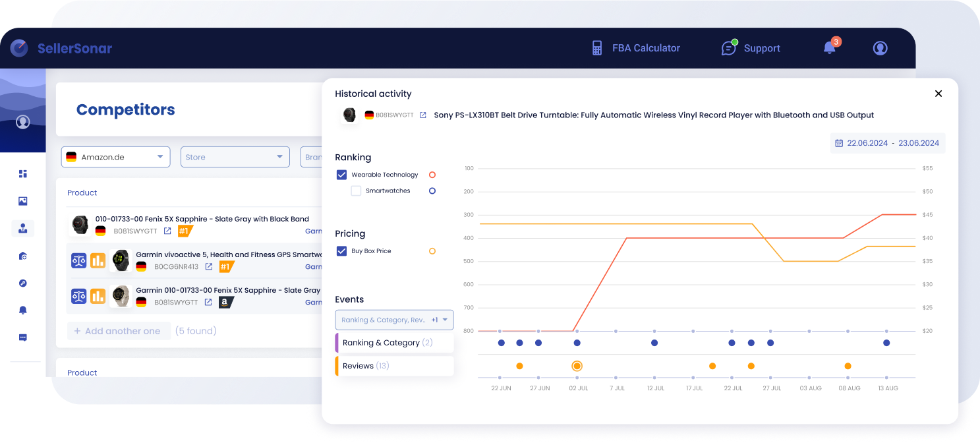This screenshot has width=980, height=443.
Task: Click ASIN B0CG6NR413 text
Action: click(x=176, y=267)
